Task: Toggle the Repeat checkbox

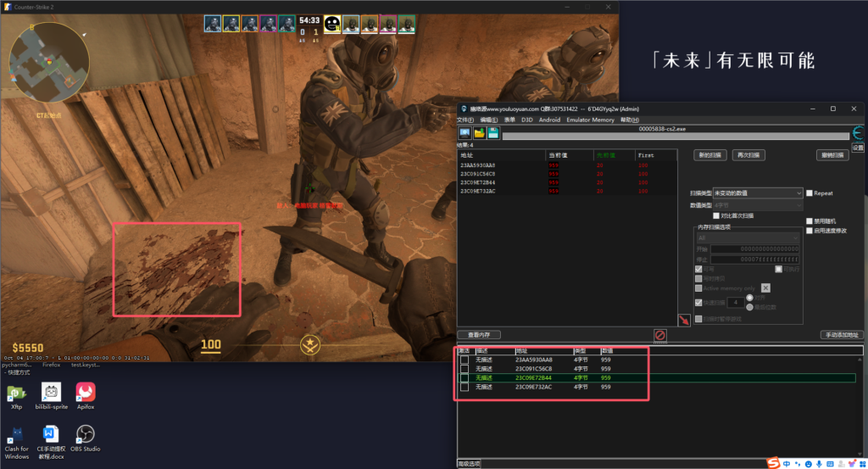Action: pos(810,193)
